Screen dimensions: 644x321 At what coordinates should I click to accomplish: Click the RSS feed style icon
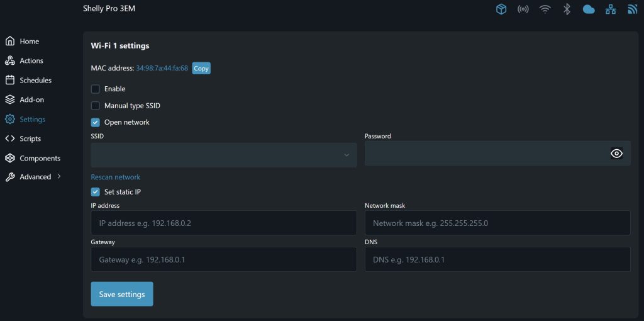pyautogui.click(x=632, y=9)
